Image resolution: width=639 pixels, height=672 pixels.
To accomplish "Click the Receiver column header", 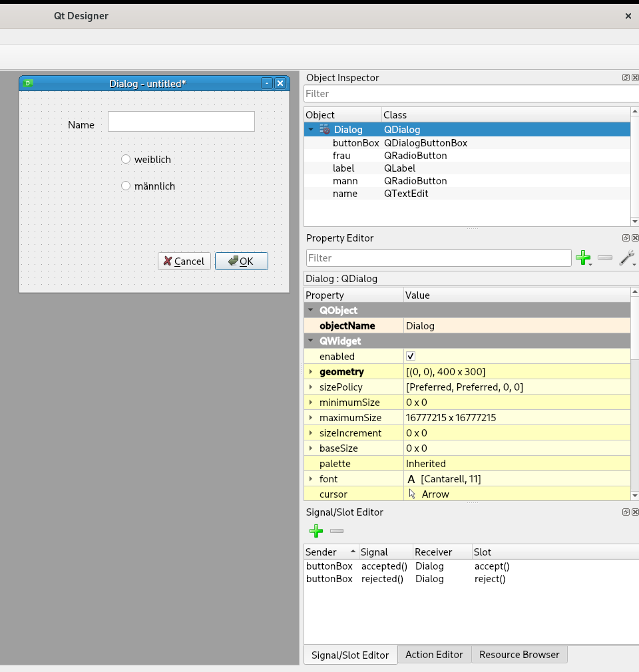I will (442, 552).
